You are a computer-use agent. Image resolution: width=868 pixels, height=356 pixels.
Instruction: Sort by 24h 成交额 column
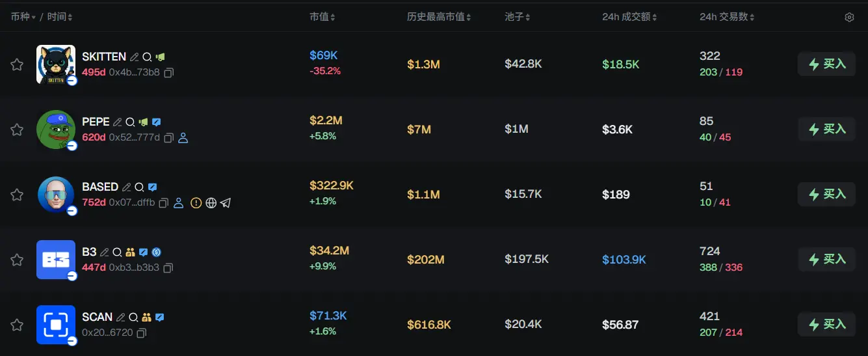[x=631, y=17]
